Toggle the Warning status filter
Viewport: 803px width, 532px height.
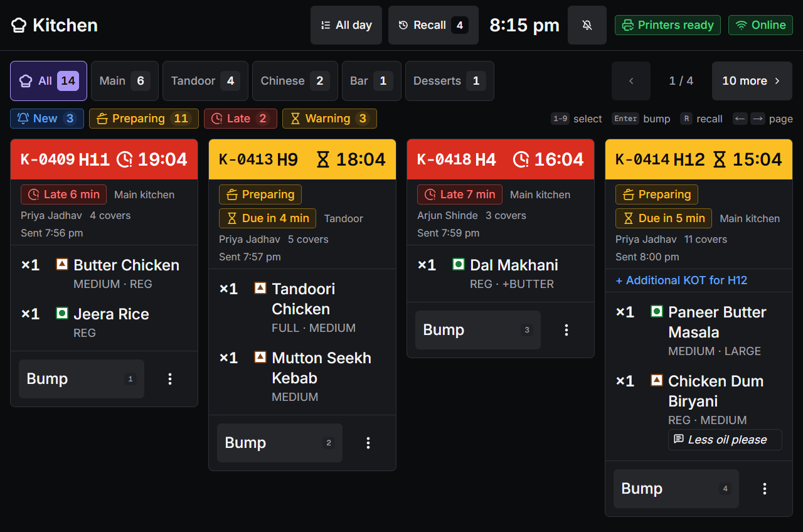(x=329, y=119)
